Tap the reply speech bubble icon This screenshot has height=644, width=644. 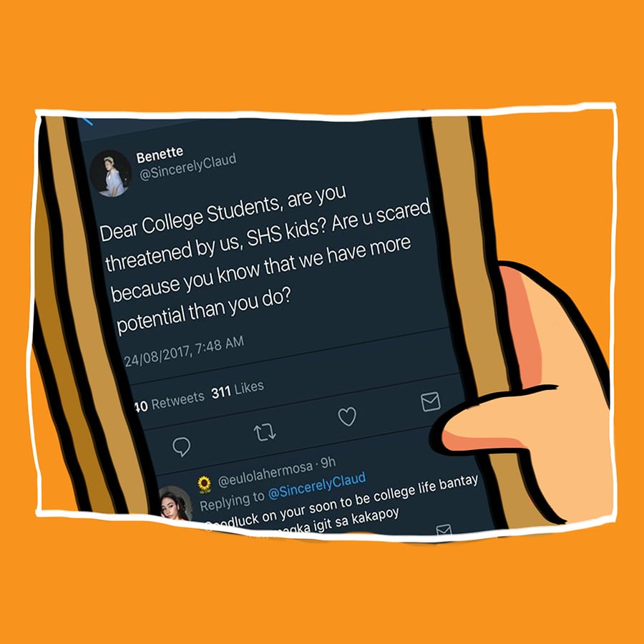click(181, 447)
